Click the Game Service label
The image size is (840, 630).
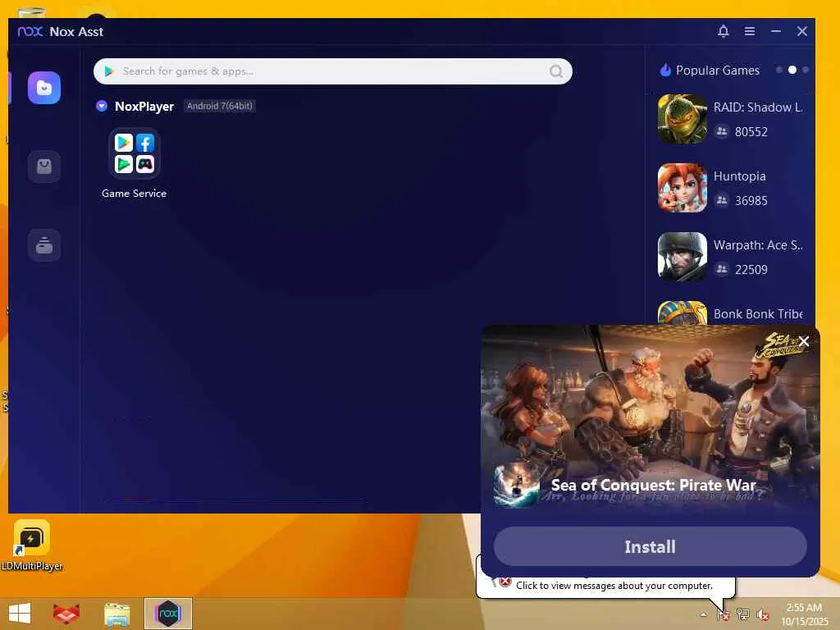point(134,194)
